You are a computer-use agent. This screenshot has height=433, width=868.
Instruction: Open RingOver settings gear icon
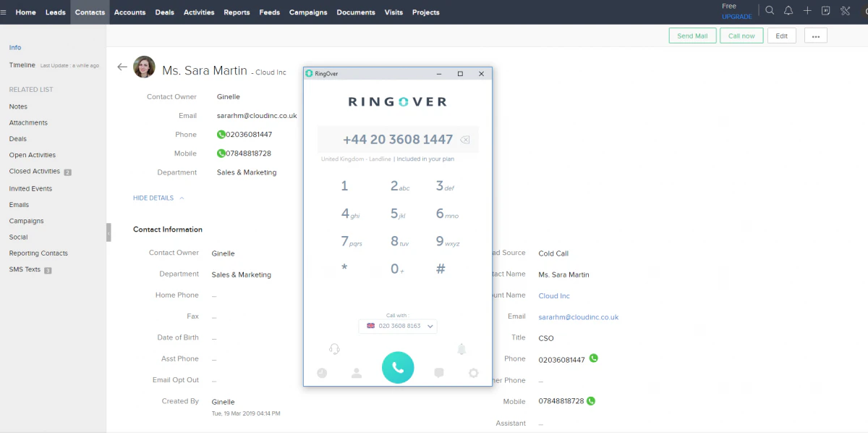[x=474, y=373]
